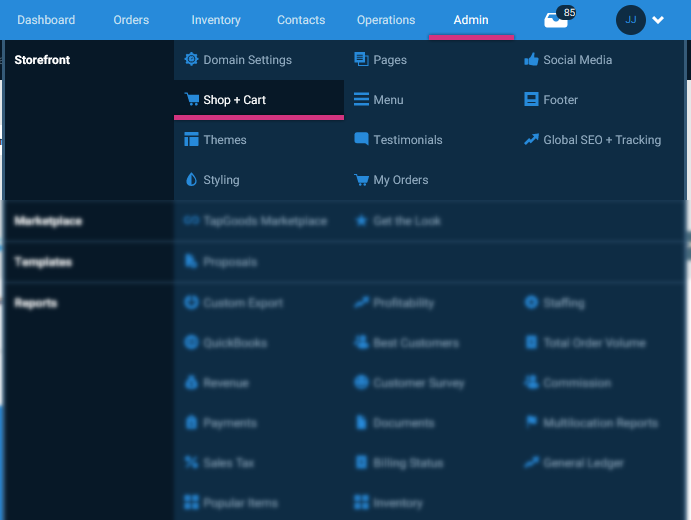The image size is (691, 520).
Task: Click the Styling droplet icon
Action: click(191, 179)
